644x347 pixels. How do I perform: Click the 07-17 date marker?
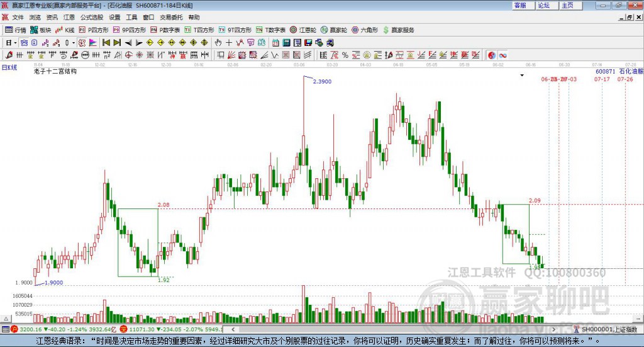(x=602, y=79)
